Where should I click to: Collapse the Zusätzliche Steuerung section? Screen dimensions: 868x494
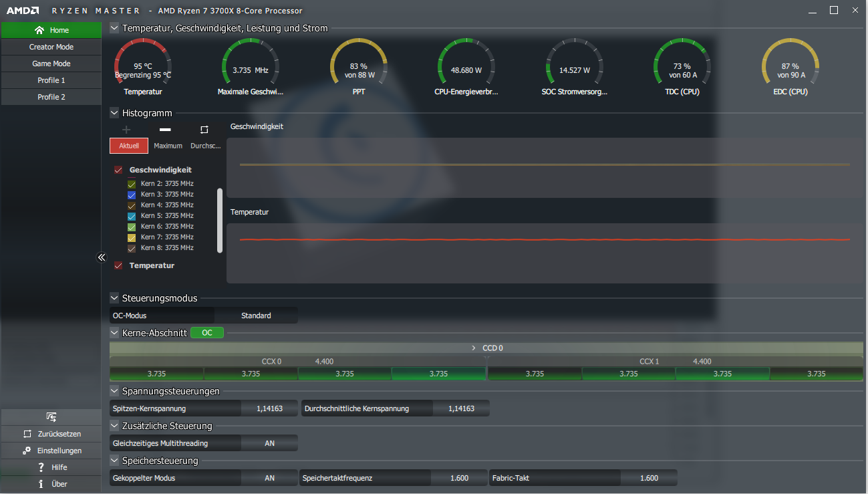[114, 426]
